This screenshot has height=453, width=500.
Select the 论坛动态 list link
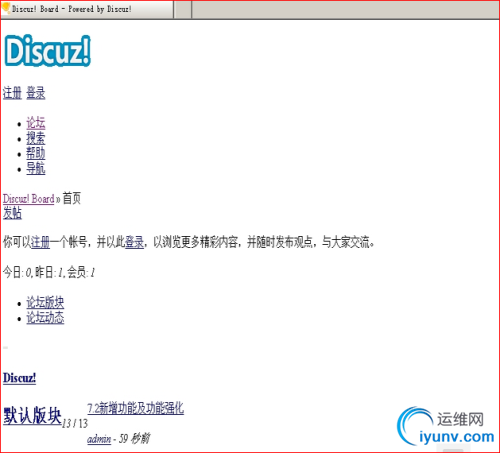coord(45,317)
